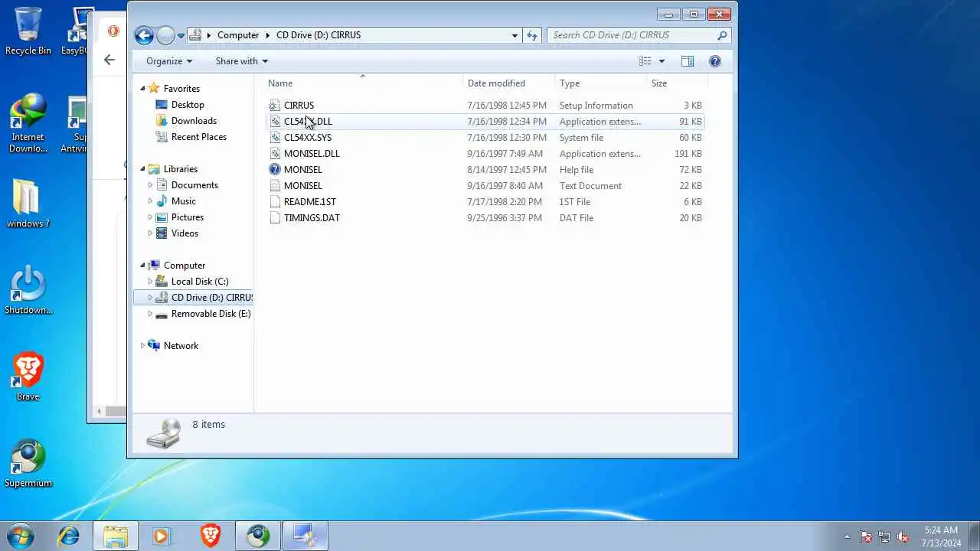The image size is (980, 551).
Task: Select the MONISEL text document icon
Action: click(x=275, y=186)
